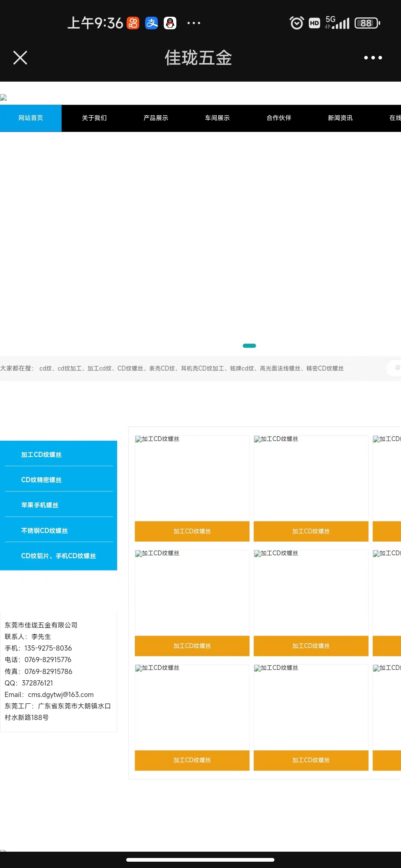Viewport: 401px width, 868px height.
Task: Go to 网站首页 tab
Action: (x=31, y=118)
